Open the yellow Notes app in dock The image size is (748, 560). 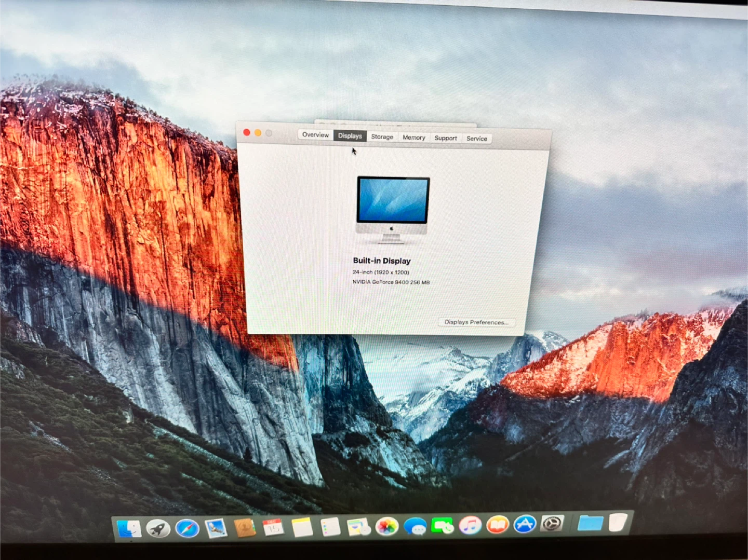coord(302,527)
